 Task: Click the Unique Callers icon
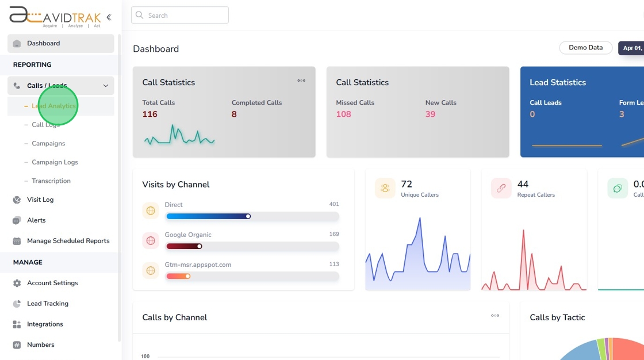point(385,188)
